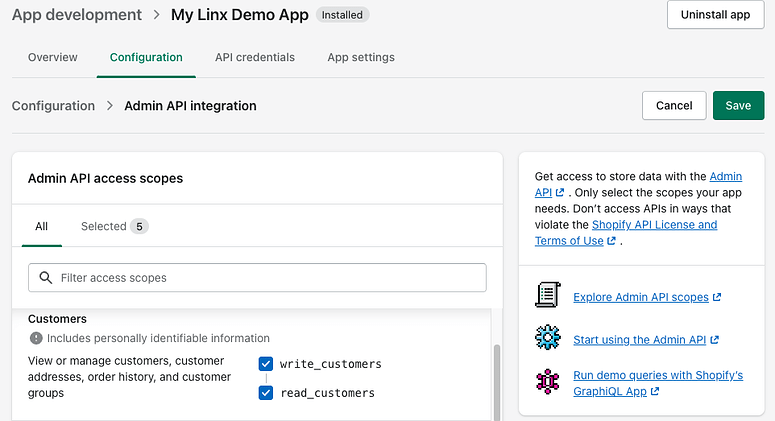Click the My Linx Demo App title
Viewport: 775px width, 421px height.
click(x=240, y=15)
